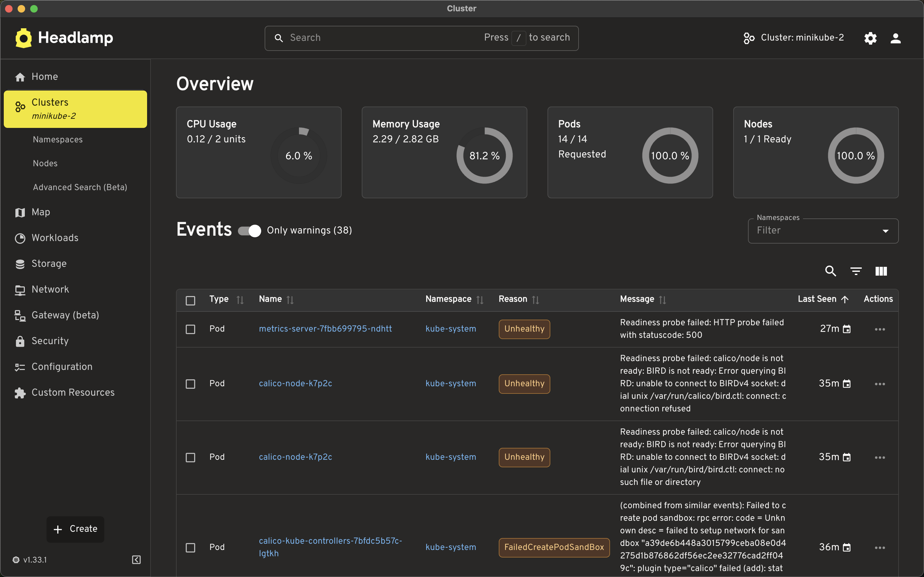Click the Security sidebar icon
The image size is (924, 577).
click(20, 341)
